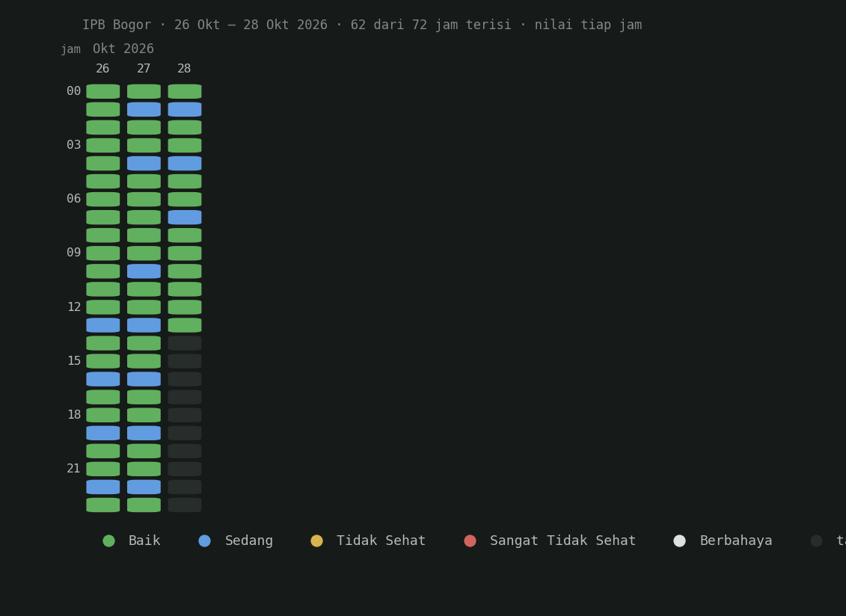Click the green Baik legend dot
The width and height of the screenshot is (846, 616).
pos(109,541)
